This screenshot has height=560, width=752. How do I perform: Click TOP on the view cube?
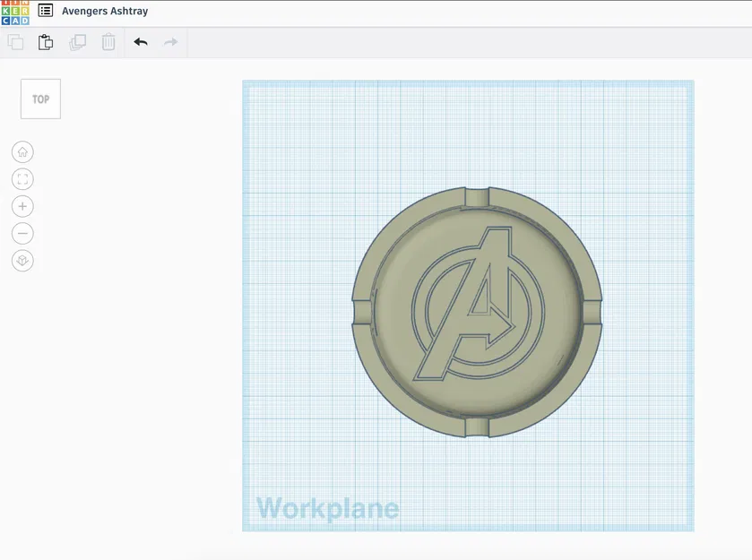(x=39, y=98)
